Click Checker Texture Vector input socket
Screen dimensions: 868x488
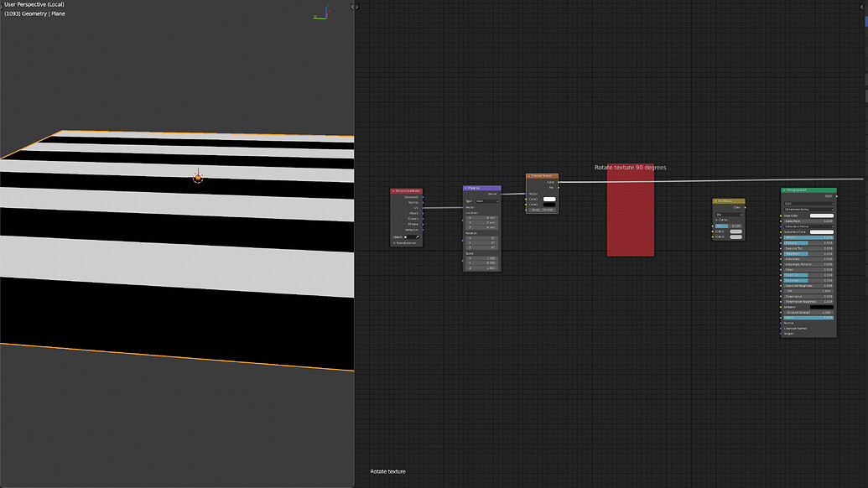point(526,194)
